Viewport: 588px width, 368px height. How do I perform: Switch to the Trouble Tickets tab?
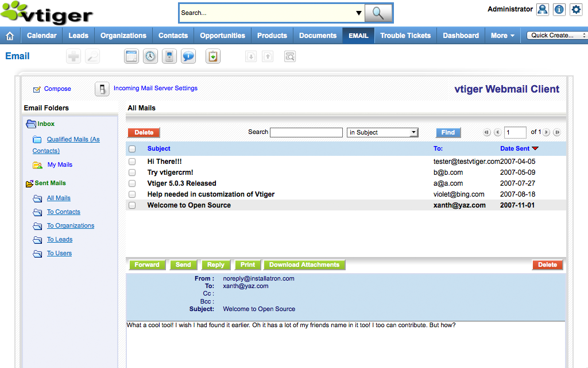pyautogui.click(x=405, y=36)
